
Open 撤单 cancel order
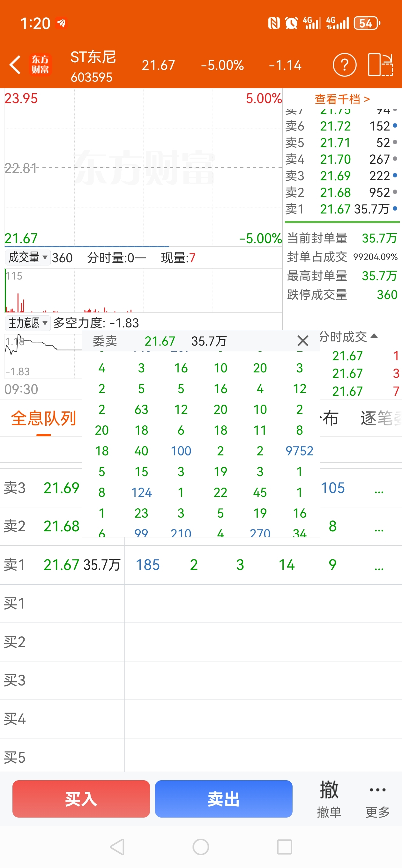(329, 799)
